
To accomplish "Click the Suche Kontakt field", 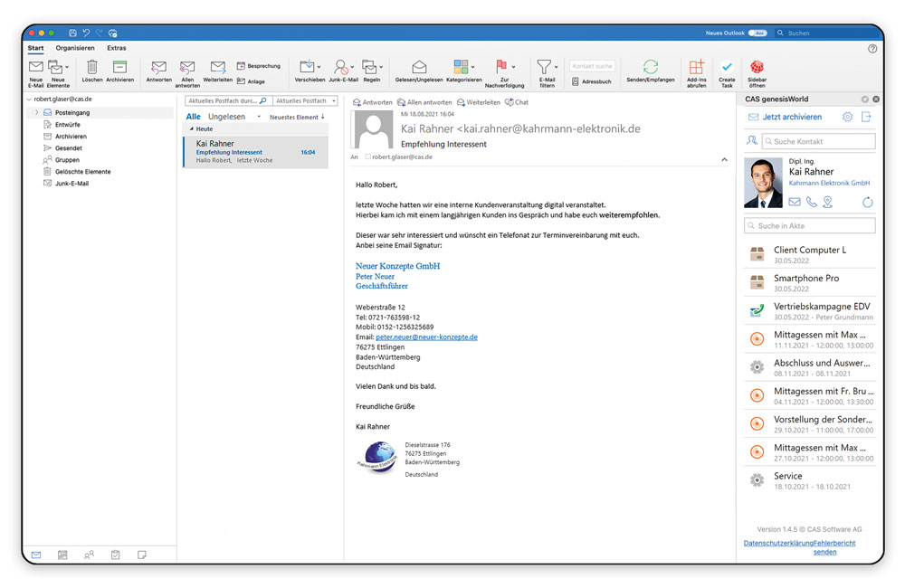I will coord(818,141).
